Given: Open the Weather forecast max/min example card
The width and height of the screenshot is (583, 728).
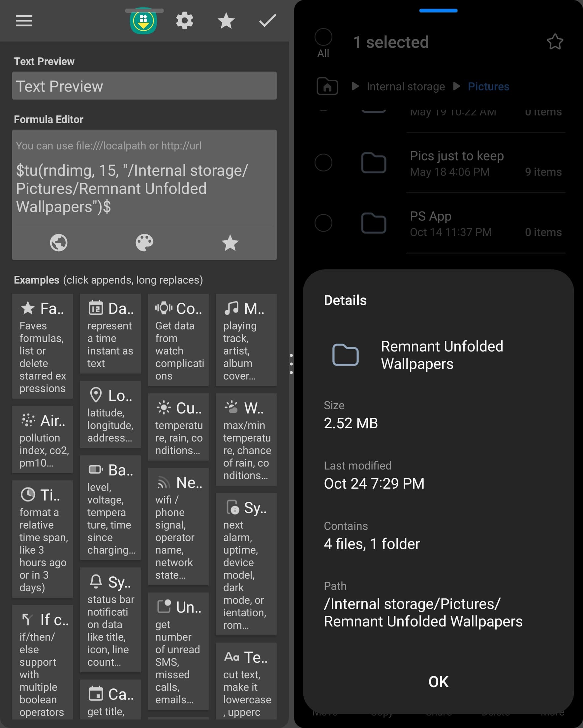Looking at the screenshot, I should click(246, 440).
